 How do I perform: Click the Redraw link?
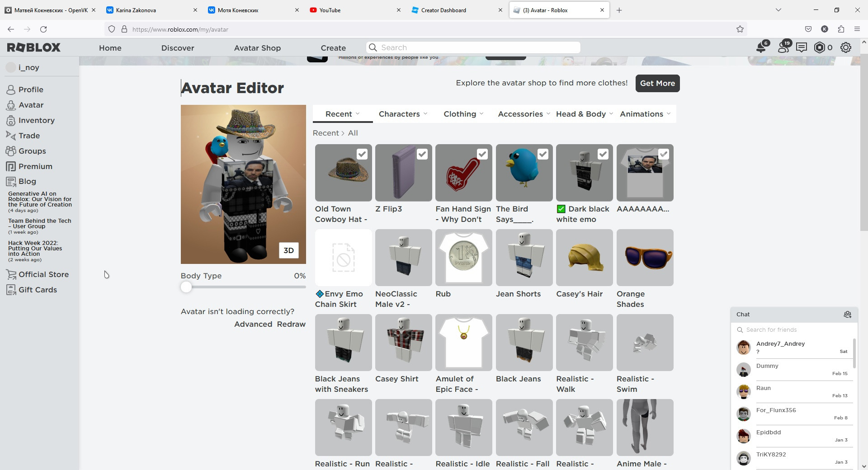pyautogui.click(x=291, y=324)
